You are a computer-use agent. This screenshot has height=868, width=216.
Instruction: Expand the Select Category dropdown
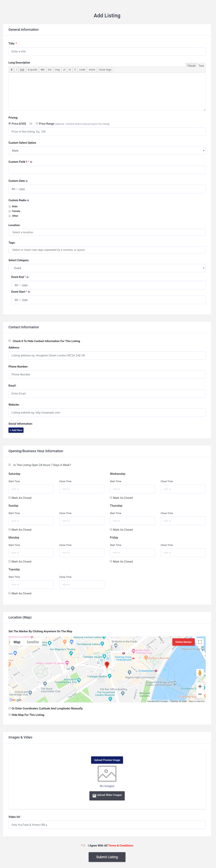point(107,268)
